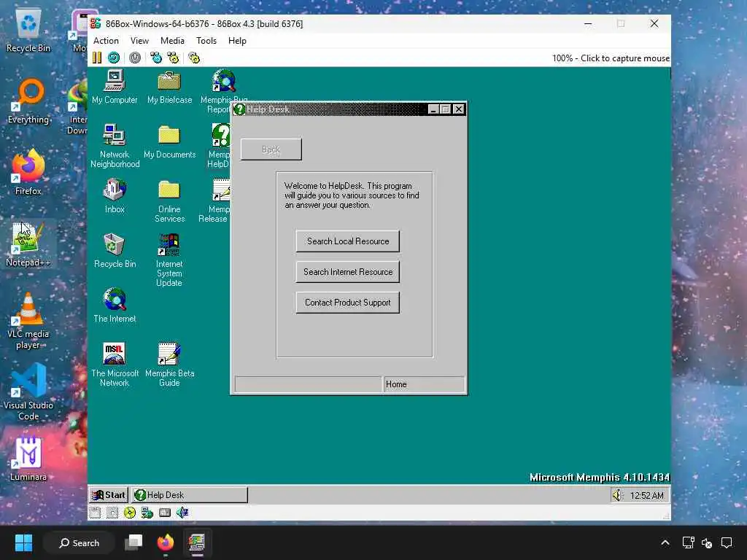Click the second floppy drive status icon
747x560 pixels.
coord(112,513)
